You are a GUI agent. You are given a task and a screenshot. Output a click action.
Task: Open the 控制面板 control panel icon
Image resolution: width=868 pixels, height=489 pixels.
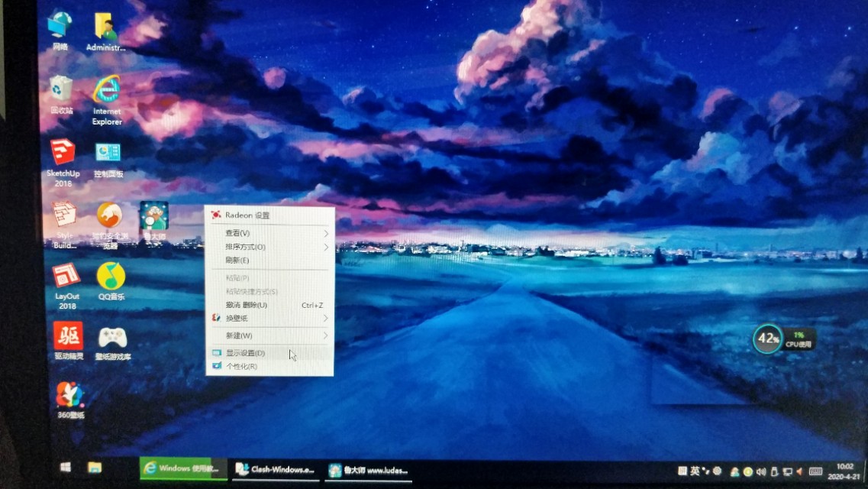coord(108,154)
